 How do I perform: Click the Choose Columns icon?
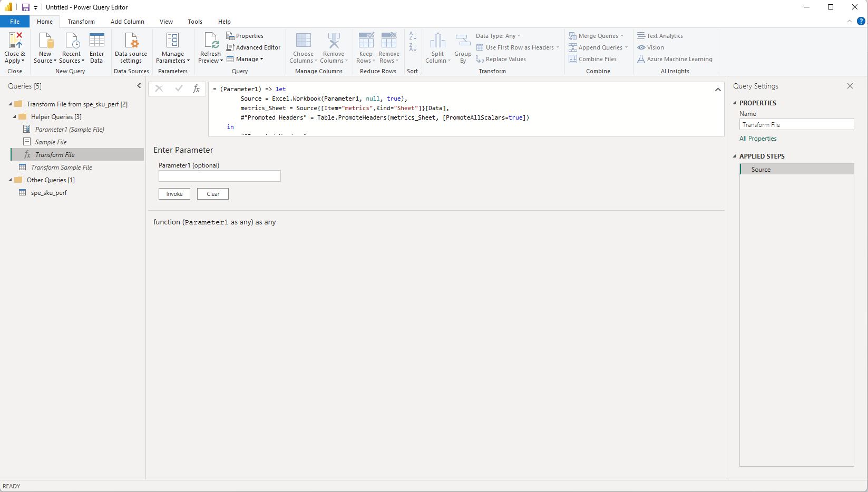(x=304, y=41)
